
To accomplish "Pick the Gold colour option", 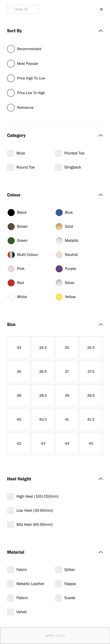I will click(59, 226).
